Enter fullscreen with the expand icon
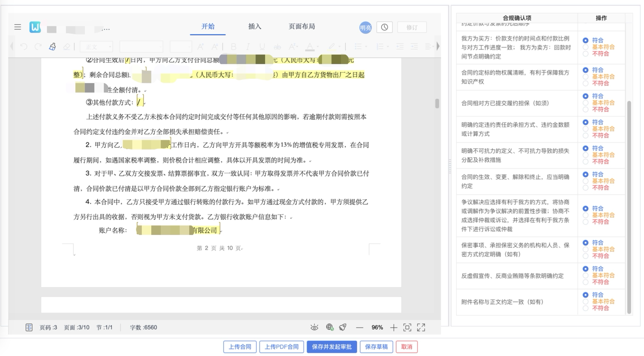Screen dimensions: 644x356 click(x=421, y=327)
